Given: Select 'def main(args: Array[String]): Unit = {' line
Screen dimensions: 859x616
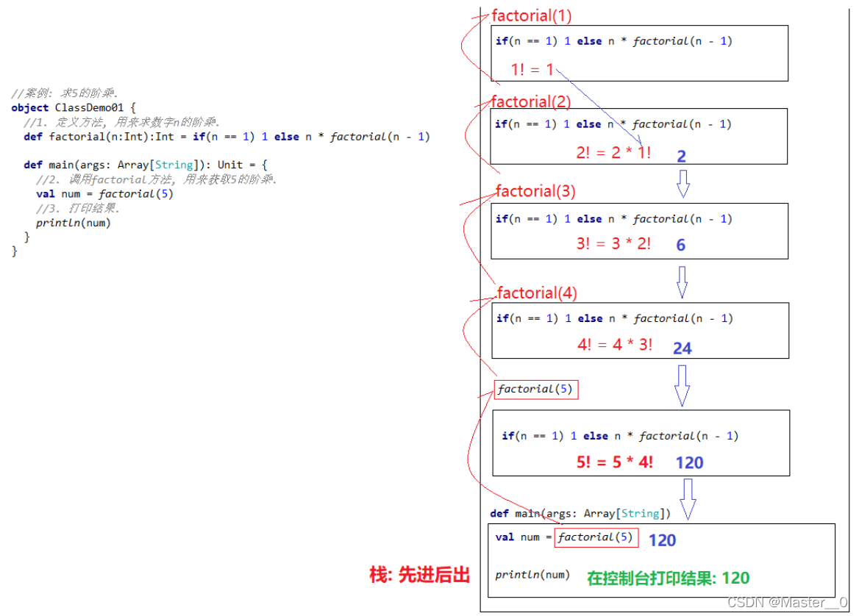Looking at the screenshot, I should [146, 165].
